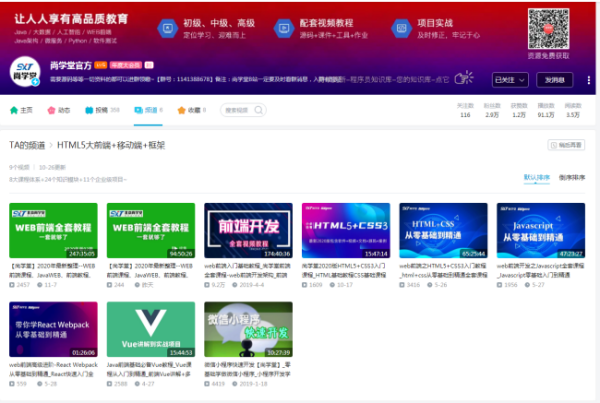Click the 尚学堂 profile avatar
The width and height of the screenshot is (600, 403).
pos(25,72)
